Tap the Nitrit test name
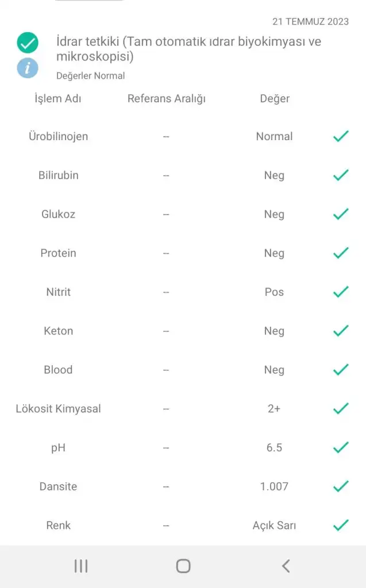Viewport: 366px width, 588px height. [58, 292]
